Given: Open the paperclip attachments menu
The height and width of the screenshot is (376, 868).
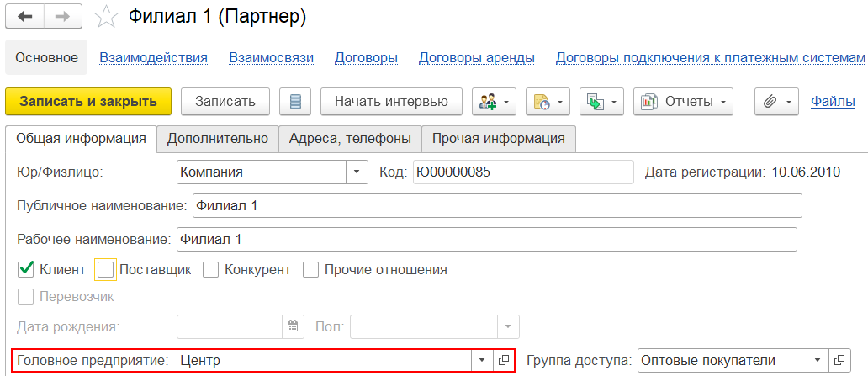Looking at the screenshot, I should (776, 102).
